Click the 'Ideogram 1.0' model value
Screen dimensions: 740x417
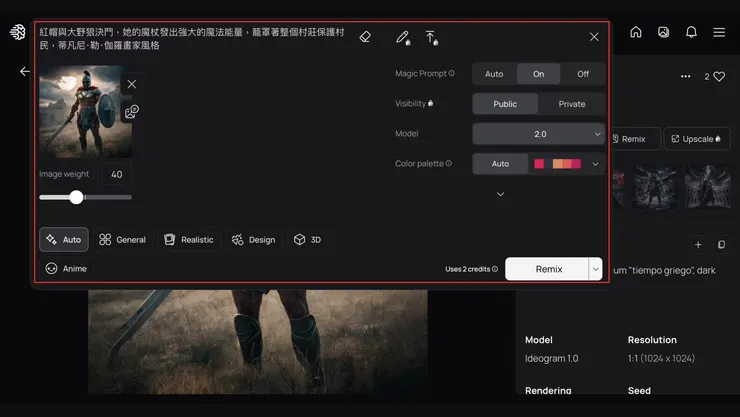(551, 359)
